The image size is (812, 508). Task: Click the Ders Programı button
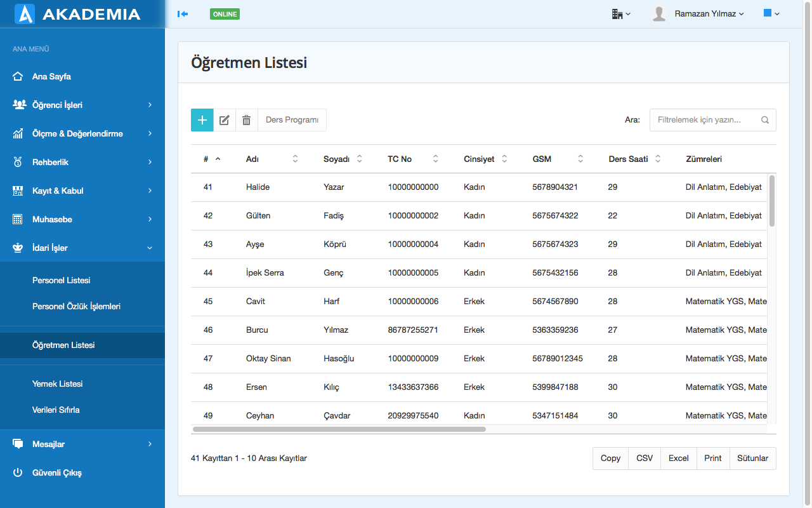coord(292,120)
